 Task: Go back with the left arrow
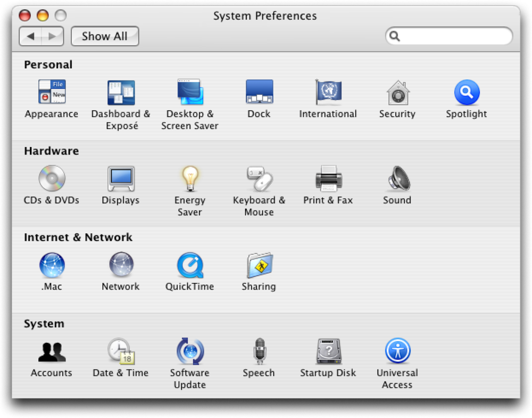click(x=30, y=36)
